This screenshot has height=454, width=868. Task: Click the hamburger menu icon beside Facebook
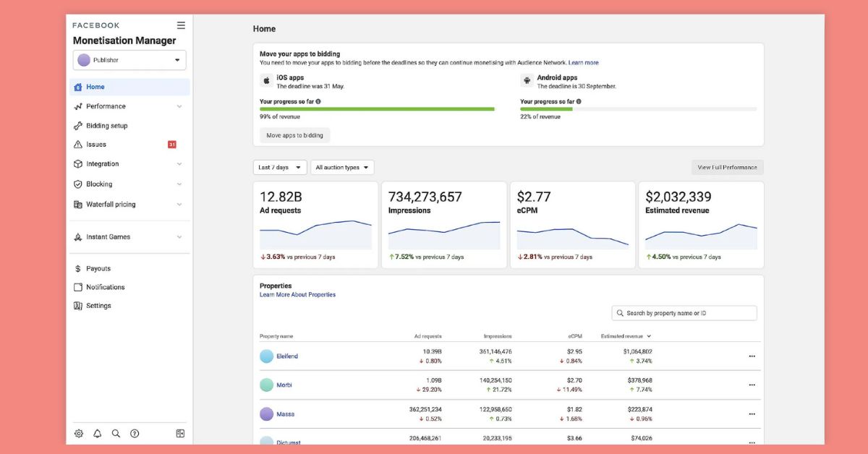181,25
